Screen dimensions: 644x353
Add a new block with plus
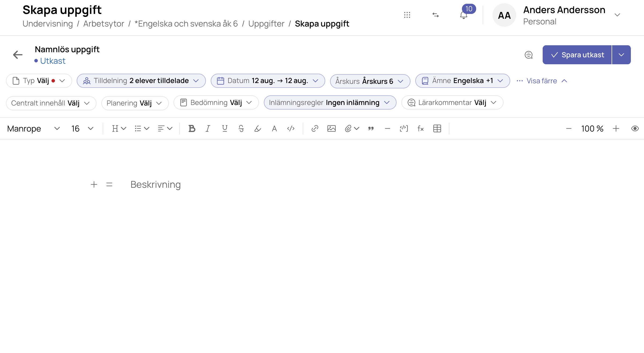94,185
